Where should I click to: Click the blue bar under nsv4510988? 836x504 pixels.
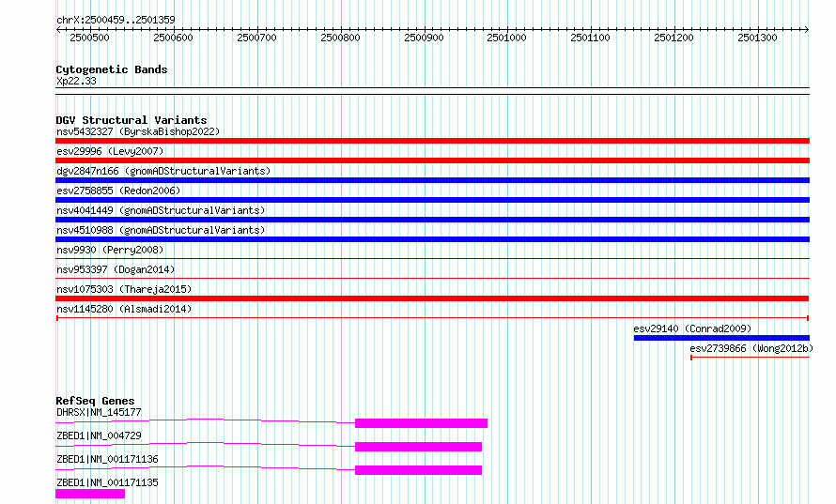[432, 239]
